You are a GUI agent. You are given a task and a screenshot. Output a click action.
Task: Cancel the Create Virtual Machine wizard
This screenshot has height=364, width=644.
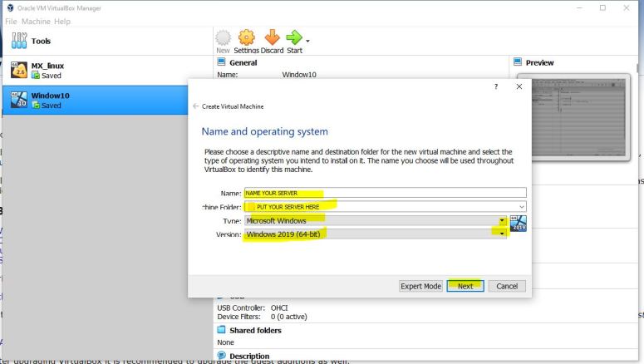point(507,286)
